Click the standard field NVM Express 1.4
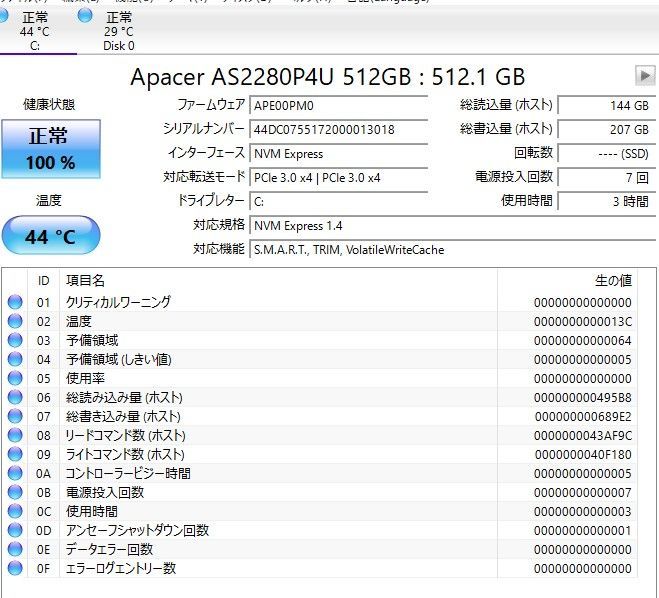659x598 pixels. [x=452, y=226]
